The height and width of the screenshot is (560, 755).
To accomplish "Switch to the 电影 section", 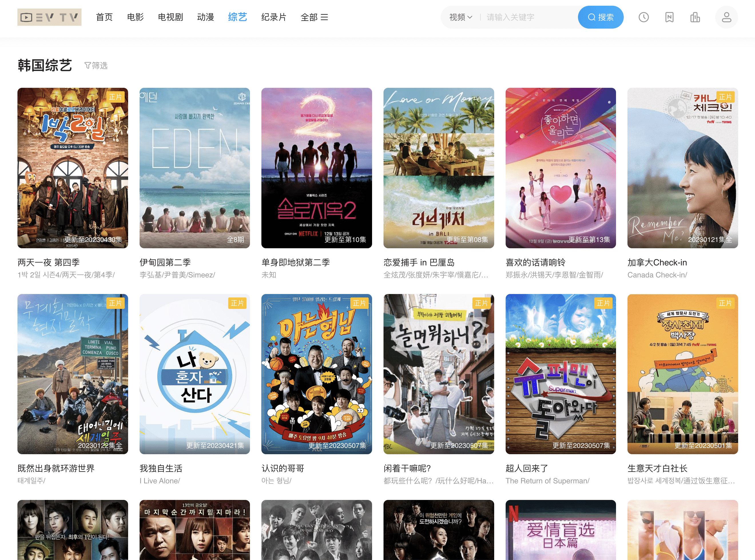I will tap(135, 17).
